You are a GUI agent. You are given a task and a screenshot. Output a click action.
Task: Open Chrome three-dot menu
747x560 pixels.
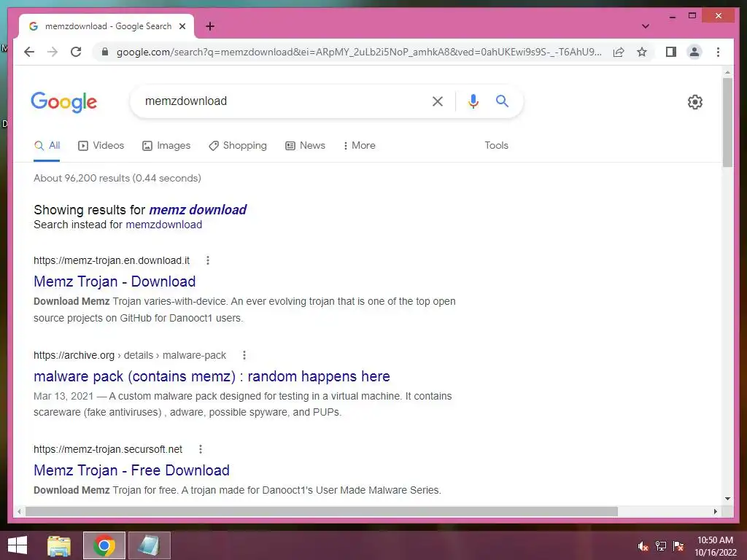[x=718, y=52]
